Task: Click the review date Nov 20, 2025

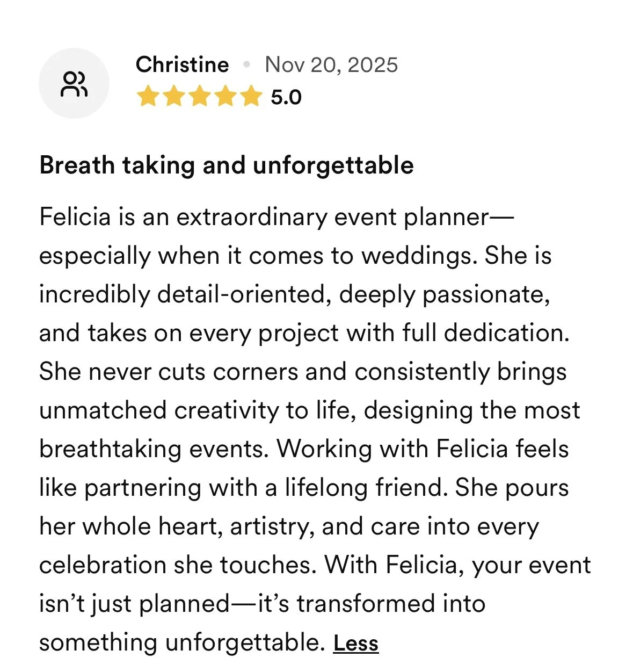Action: 331,65
